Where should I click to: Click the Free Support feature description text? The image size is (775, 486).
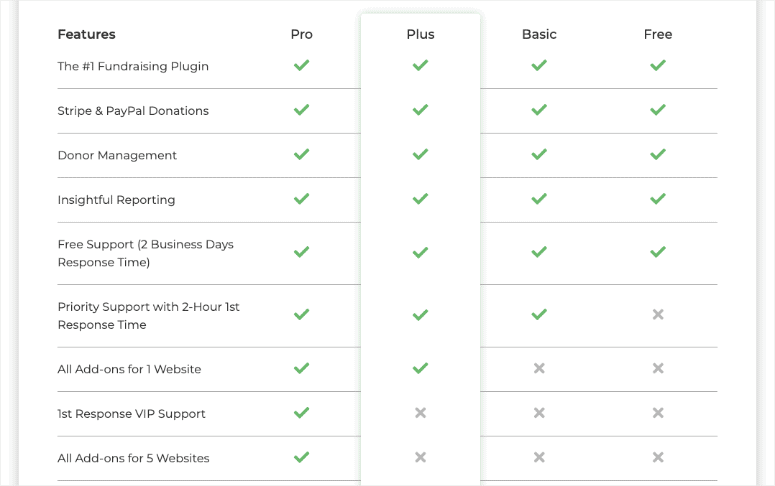tap(146, 253)
